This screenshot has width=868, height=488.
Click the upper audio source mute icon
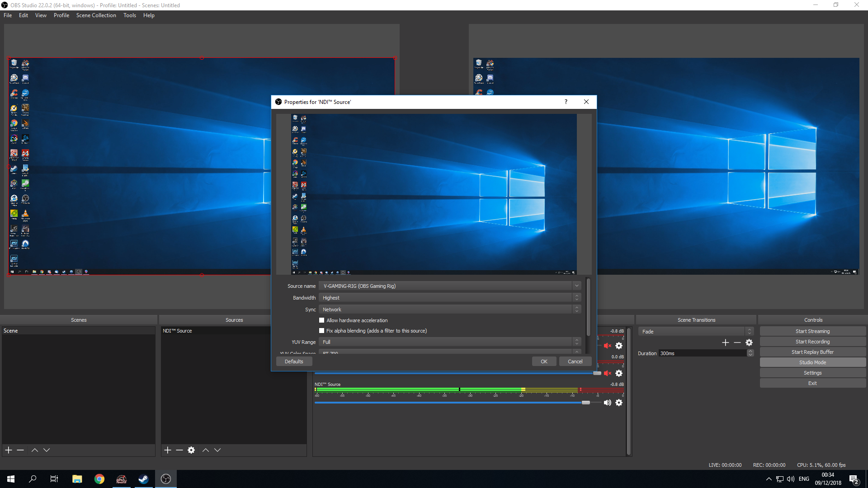coord(607,346)
